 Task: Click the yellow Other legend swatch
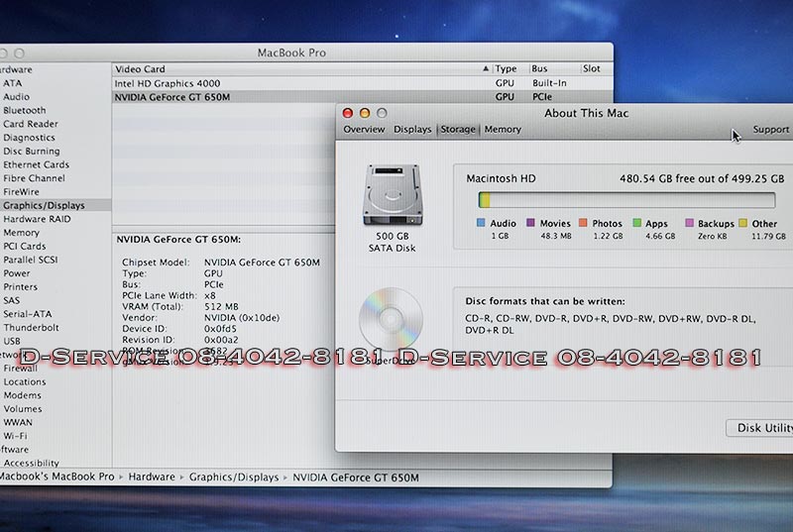[x=742, y=223]
